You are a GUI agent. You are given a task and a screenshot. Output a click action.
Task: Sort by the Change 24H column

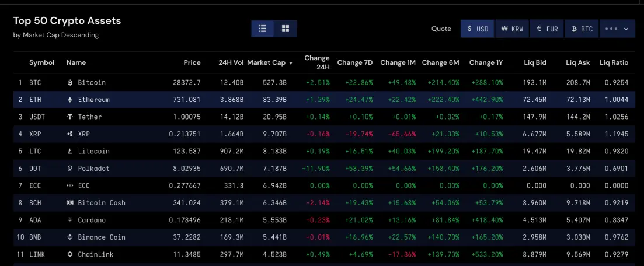click(x=316, y=62)
